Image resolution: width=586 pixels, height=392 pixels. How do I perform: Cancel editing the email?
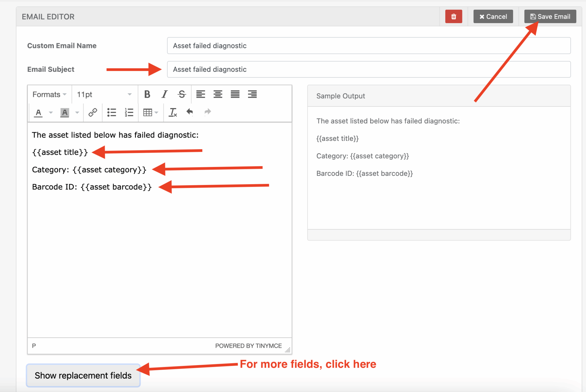(493, 16)
